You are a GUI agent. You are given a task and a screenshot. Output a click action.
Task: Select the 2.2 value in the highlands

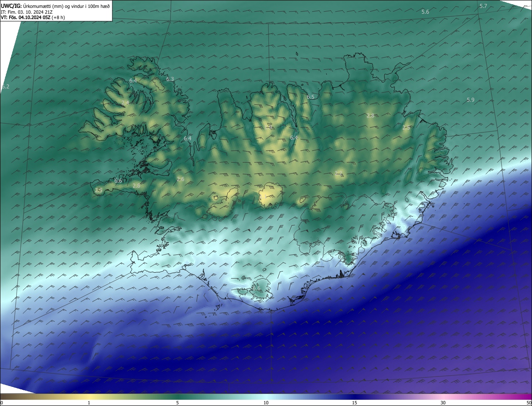pyautogui.click(x=339, y=173)
